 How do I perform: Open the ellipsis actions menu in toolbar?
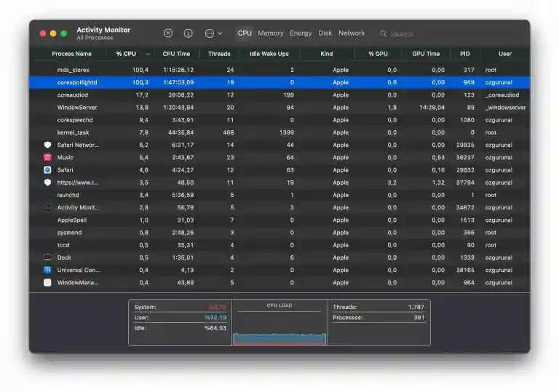(210, 33)
